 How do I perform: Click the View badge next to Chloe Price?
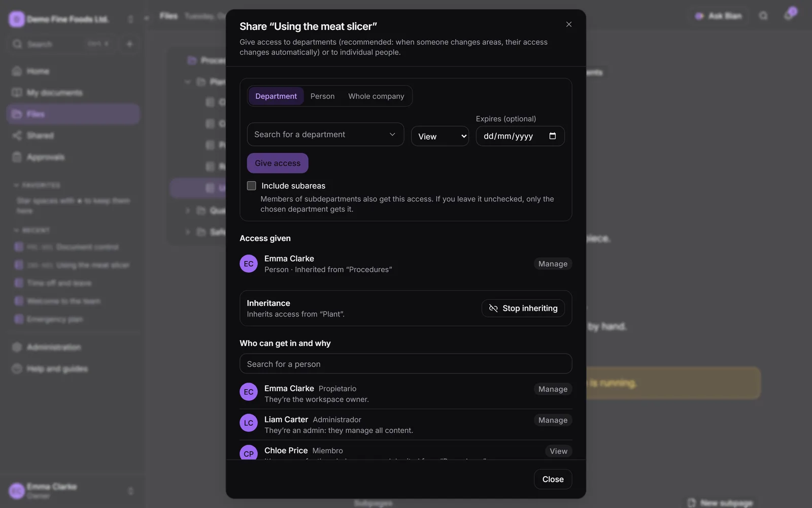tap(558, 451)
